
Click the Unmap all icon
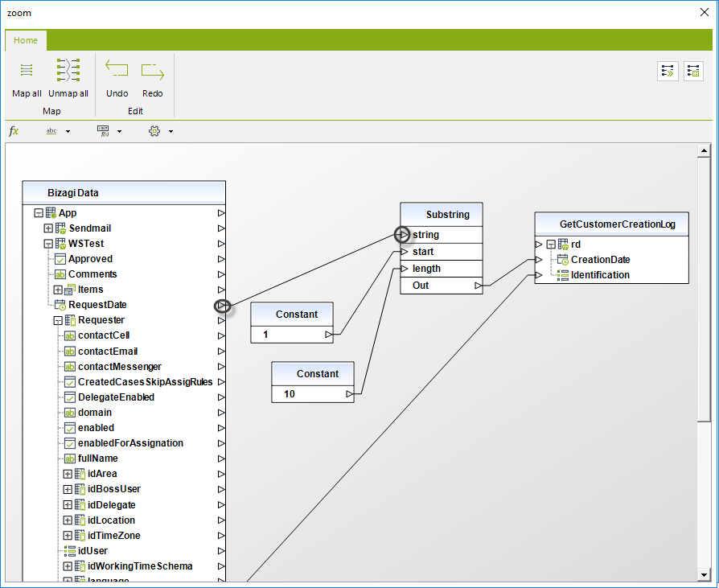(68, 71)
